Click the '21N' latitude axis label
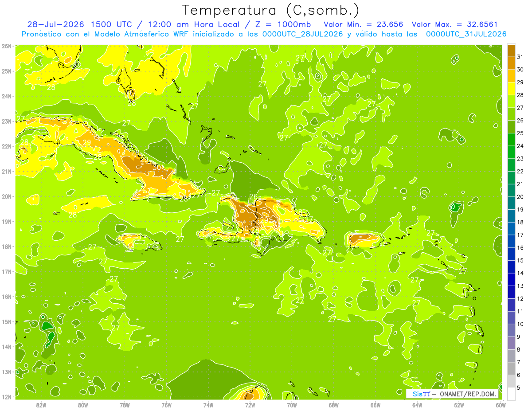 tap(6, 171)
